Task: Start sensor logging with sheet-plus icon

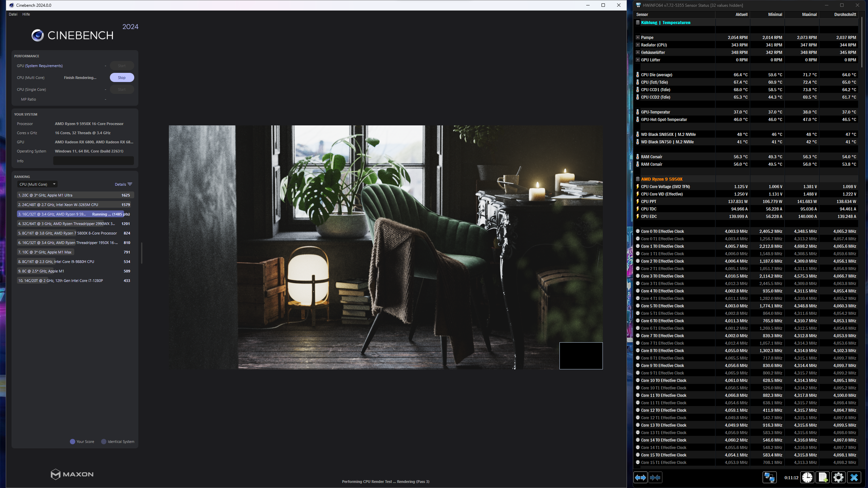Action: pyautogui.click(x=823, y=477)
